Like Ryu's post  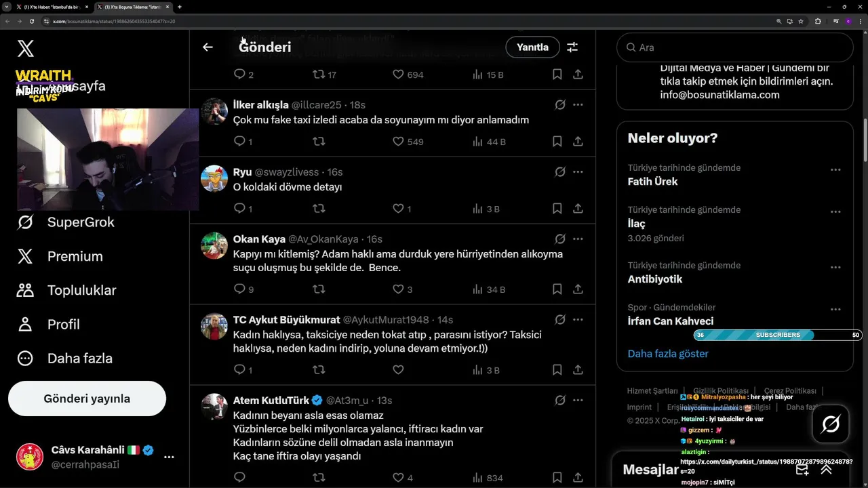click(398, 209)
